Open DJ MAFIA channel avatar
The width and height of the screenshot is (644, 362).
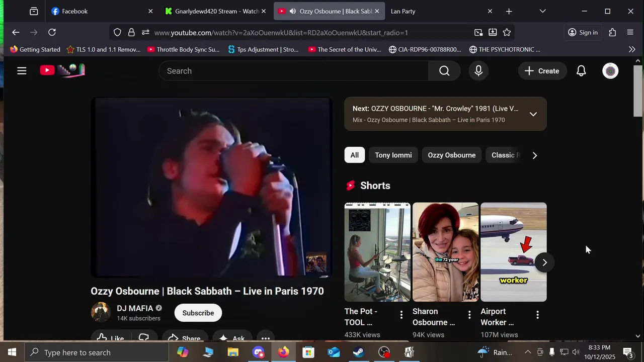(x=101, y=312)
